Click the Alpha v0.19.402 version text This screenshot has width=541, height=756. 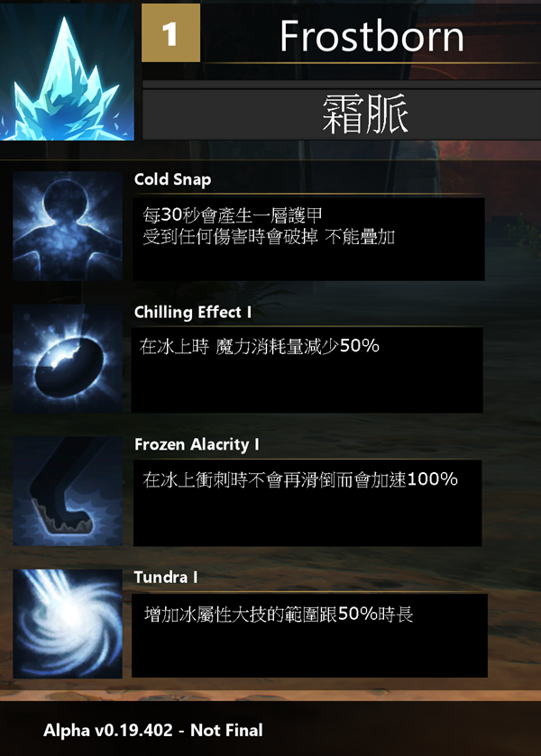click(x=153, y=730)
